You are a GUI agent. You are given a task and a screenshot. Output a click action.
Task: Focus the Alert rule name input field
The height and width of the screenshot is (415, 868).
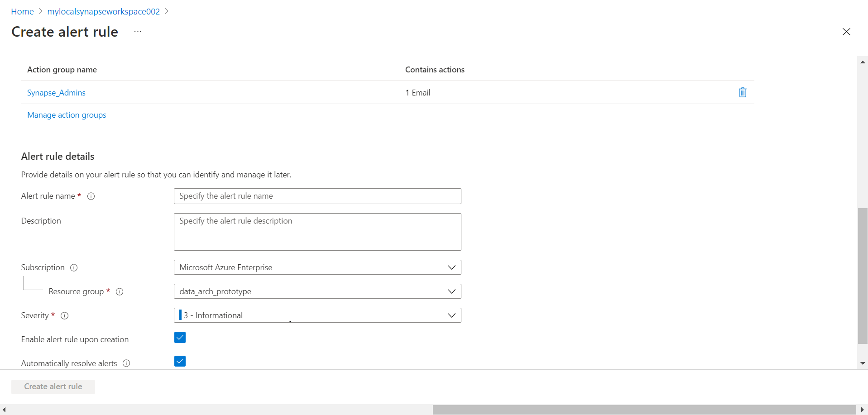(317, 196)
